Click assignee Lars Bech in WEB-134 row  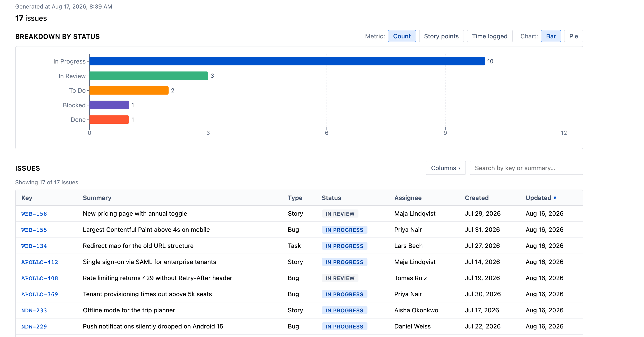(x=408, y=246)
